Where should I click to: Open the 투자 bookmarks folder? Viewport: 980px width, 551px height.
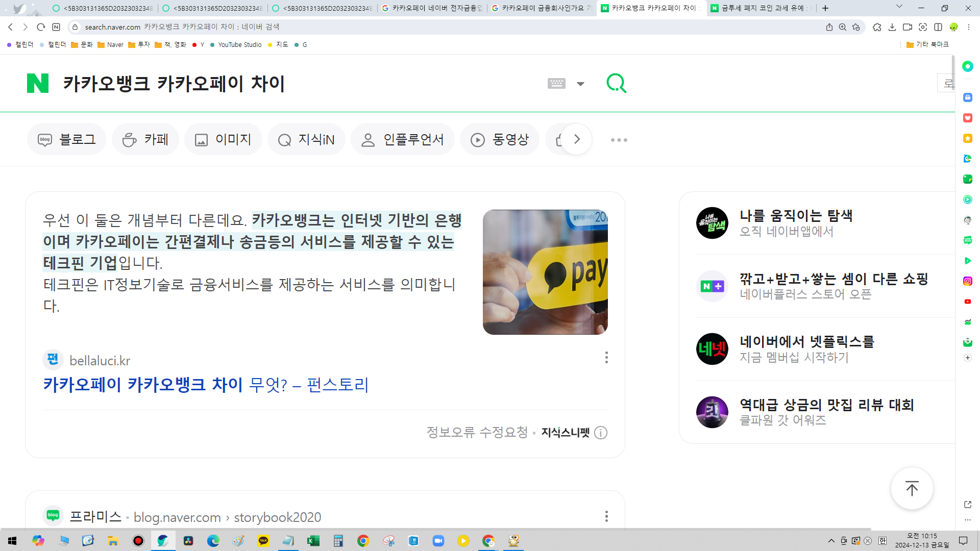tap(139, 45)
